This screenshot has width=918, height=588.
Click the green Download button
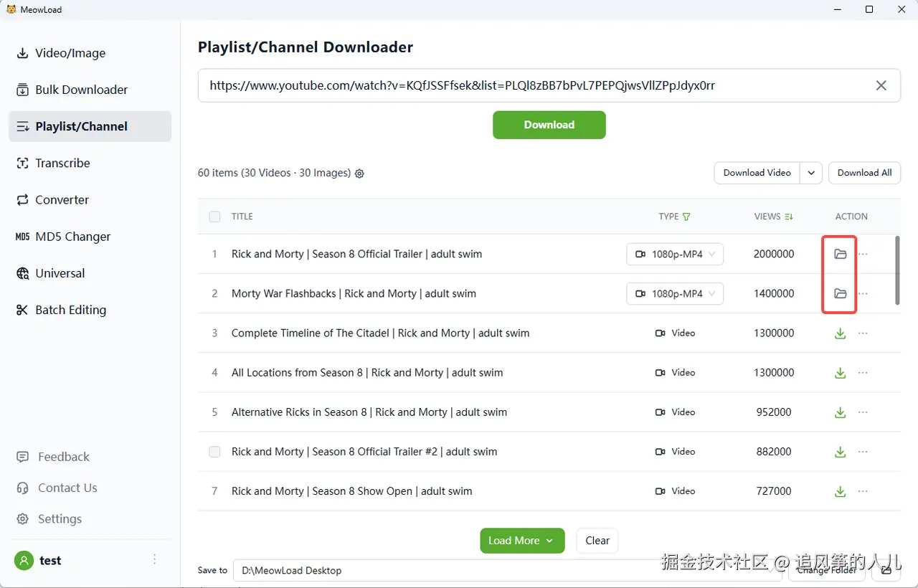pos(549,125)
